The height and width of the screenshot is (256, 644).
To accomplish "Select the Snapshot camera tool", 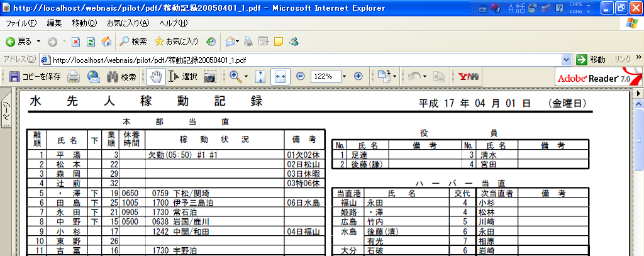I will [x=209, y=77].
